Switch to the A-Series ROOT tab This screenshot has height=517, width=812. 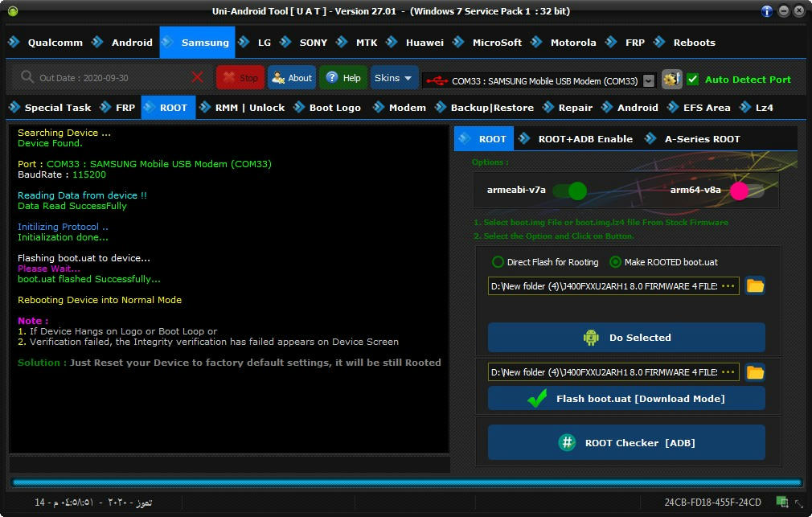[x=693, y=139]
